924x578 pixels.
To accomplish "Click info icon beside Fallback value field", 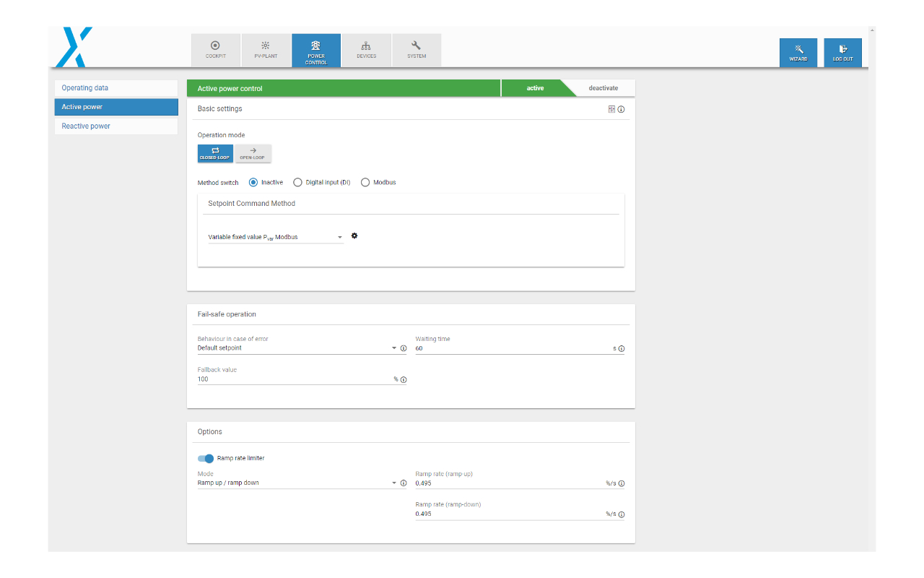I will coord(404,380).
